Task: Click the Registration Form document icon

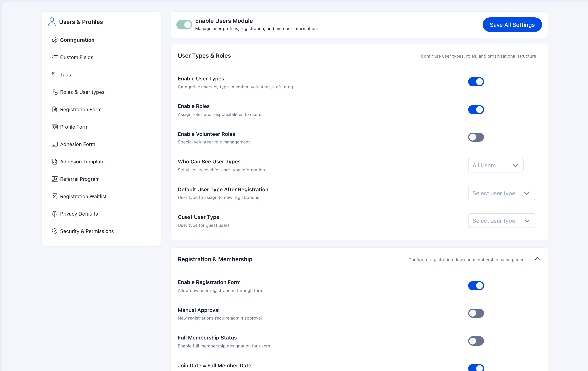Action: coord(55,109)
